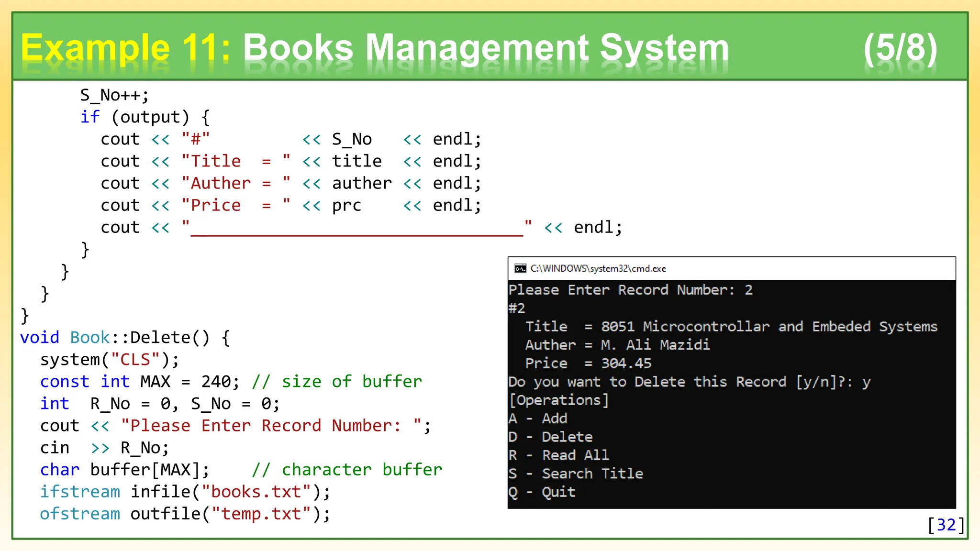Screen dimensions: 980x551
Task: Select 'S - Search Title' operation line
Action: click(x=576, y=474)
